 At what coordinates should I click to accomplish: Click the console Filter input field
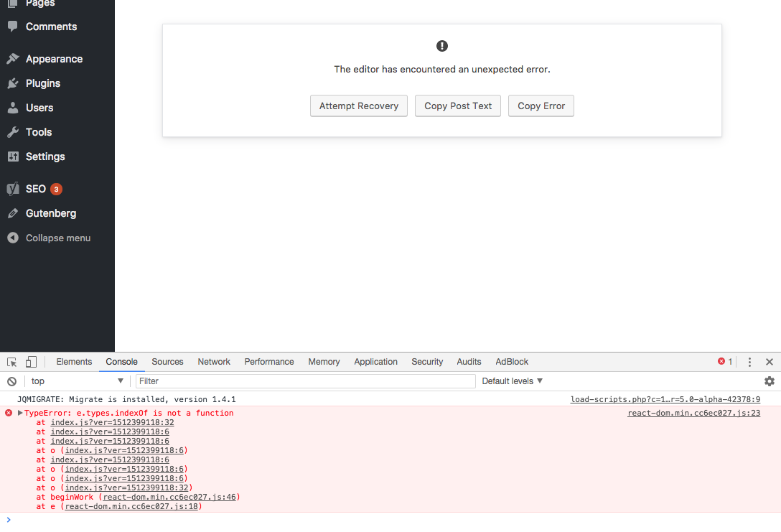(305, 381)
